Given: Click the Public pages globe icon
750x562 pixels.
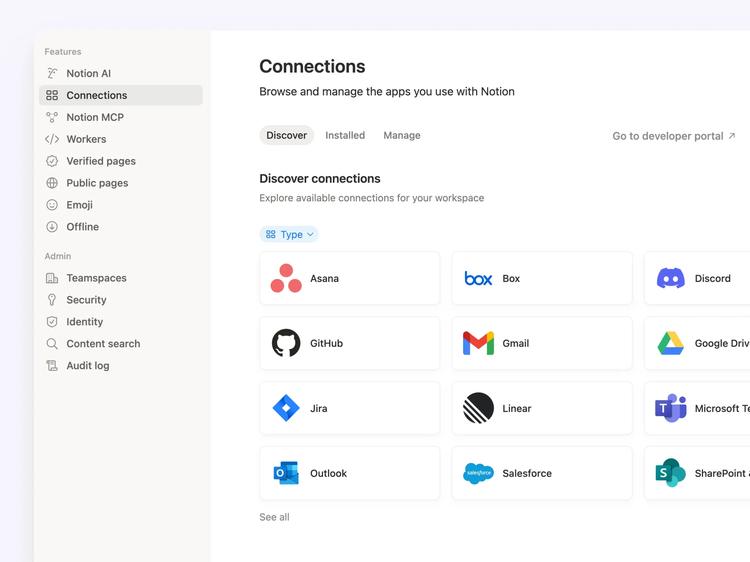Looking at the screenshot, I should tap(52, 183).
